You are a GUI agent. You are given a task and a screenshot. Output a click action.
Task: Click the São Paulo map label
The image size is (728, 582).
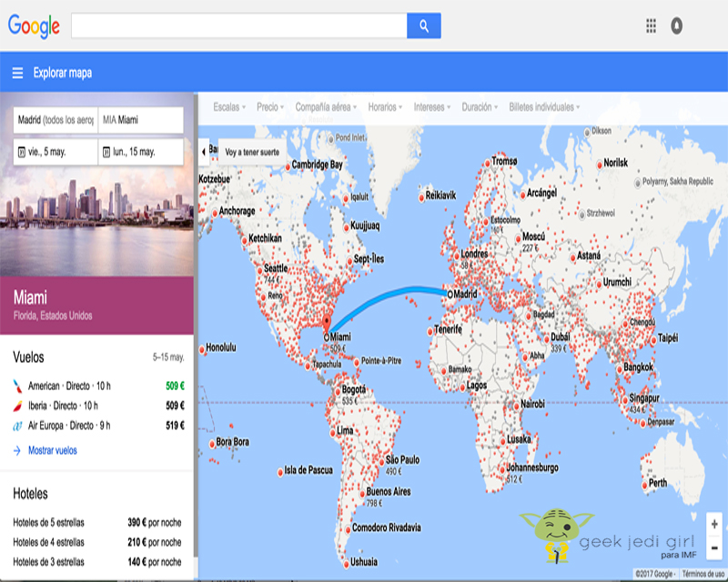point(402,460)
